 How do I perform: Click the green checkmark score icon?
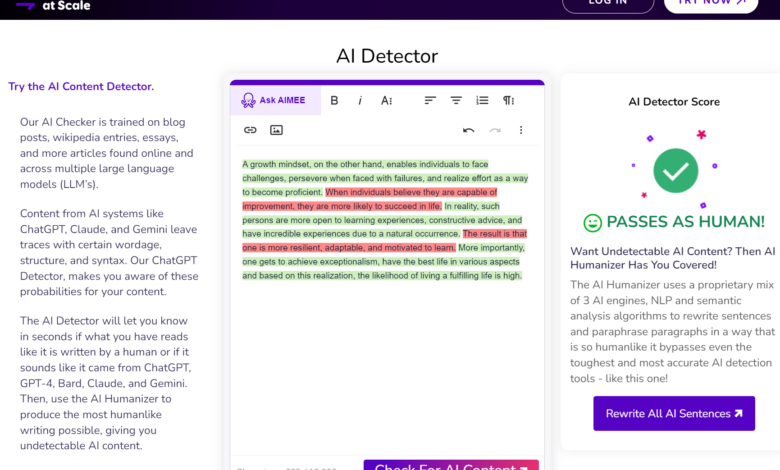coord(676,171)
